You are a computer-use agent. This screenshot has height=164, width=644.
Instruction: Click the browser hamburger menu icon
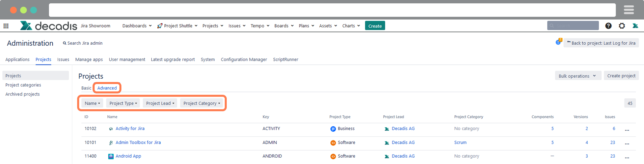click(x=629, y=10)
